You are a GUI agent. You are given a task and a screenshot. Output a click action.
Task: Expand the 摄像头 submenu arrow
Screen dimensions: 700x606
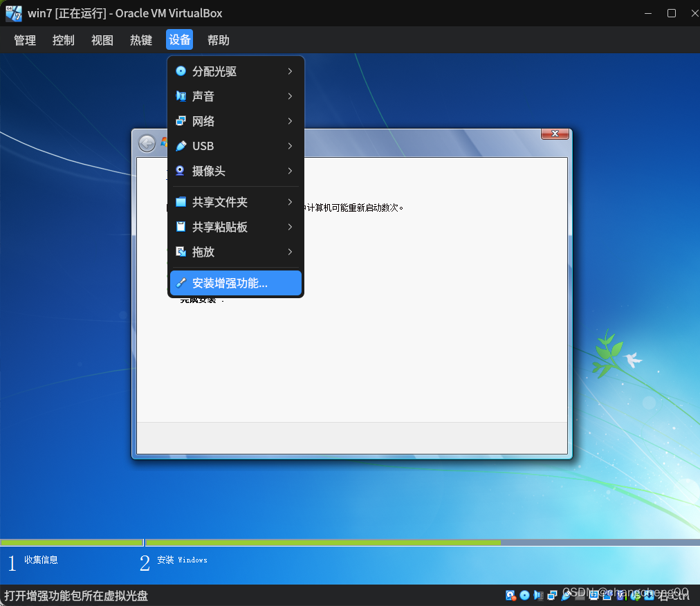(291, 171)
